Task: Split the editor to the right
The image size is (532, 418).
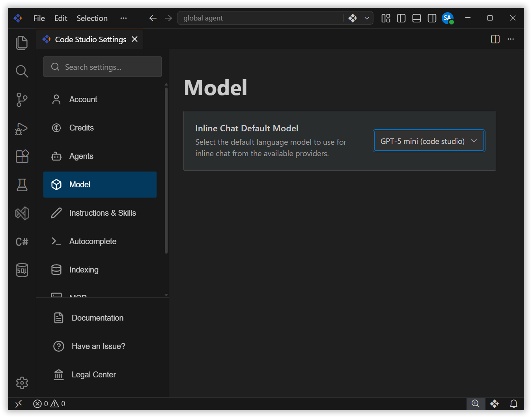Action: point(495,39)
